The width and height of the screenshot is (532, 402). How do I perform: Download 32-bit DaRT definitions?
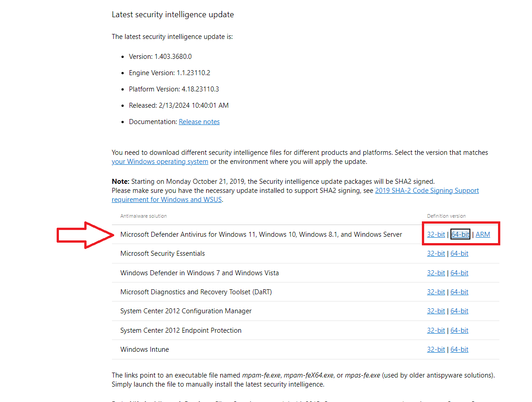tap(436, 292)
